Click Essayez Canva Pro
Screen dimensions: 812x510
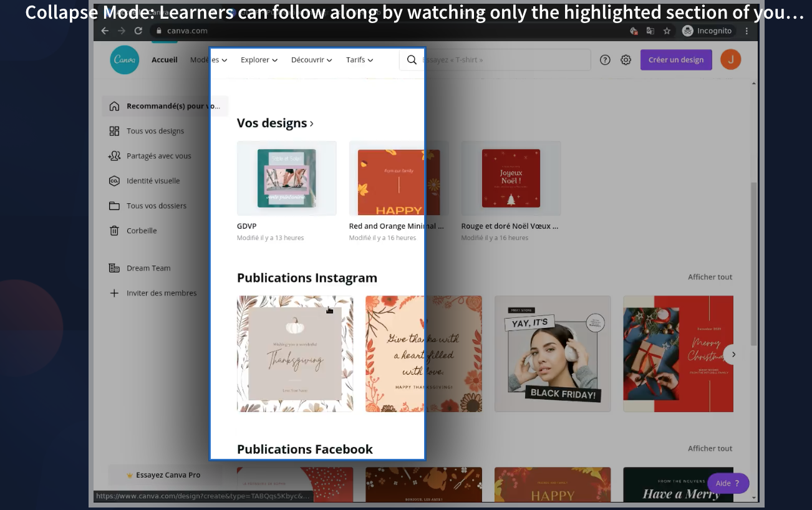(x=164, y=475)
